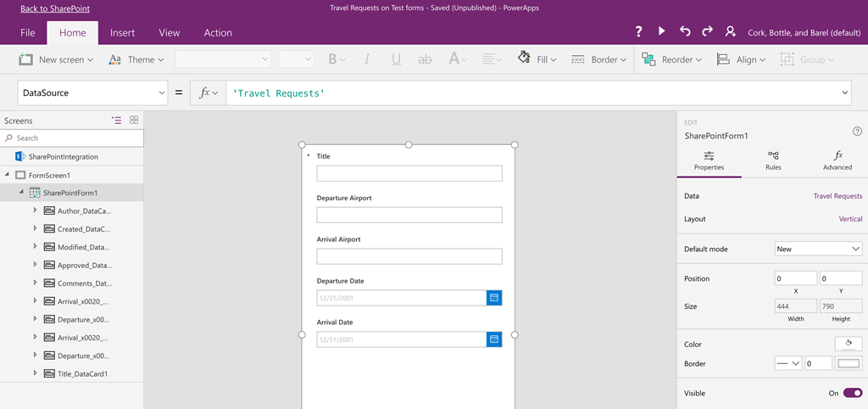Image resolution: width=868 pixels, height=409 pixels.
Task: Select Comments_DataCard item in tree
Action: tap(85, 283)
